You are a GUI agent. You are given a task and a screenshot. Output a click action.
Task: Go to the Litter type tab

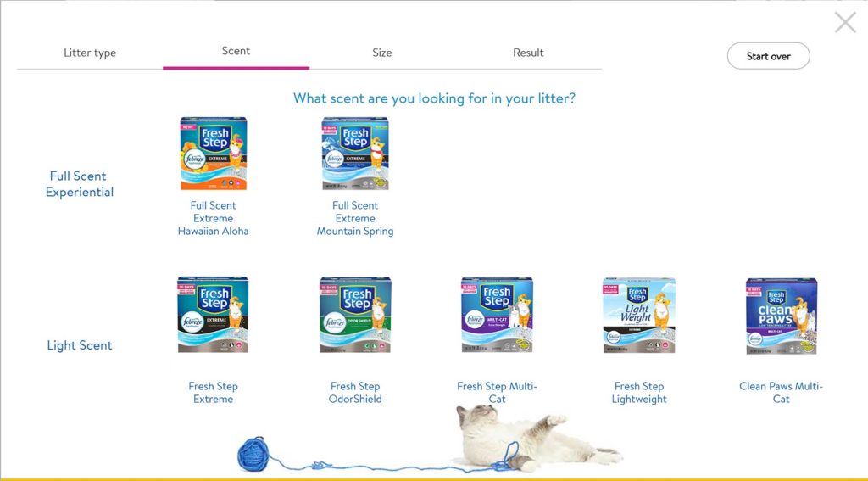pos(90,53)
